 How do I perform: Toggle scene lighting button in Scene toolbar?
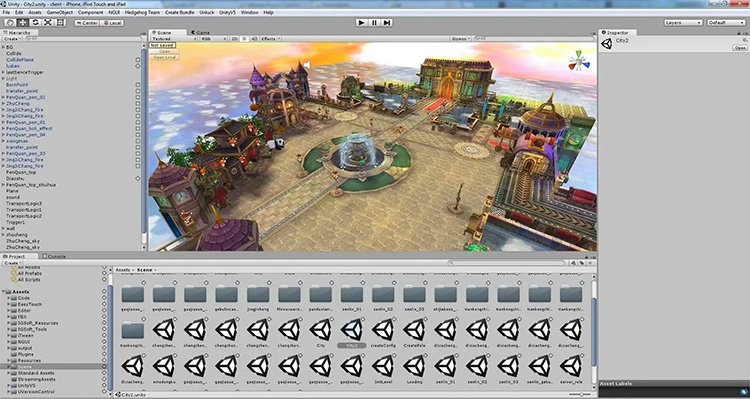pos(244,39)
